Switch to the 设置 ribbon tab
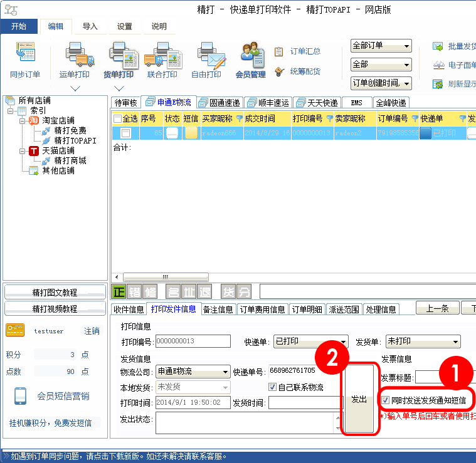The height and width of the screenshot is (463, 476). pos(124,26)
